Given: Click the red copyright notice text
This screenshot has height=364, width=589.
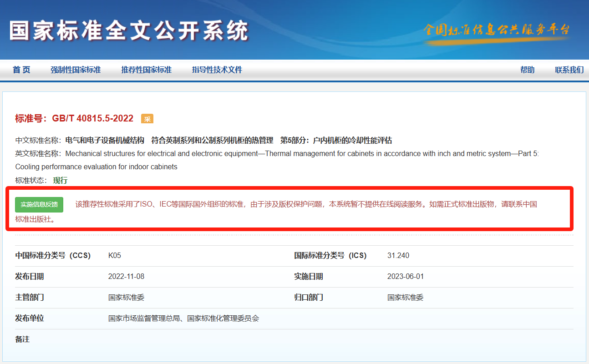Looking at the screenshot, I should 305,204.
